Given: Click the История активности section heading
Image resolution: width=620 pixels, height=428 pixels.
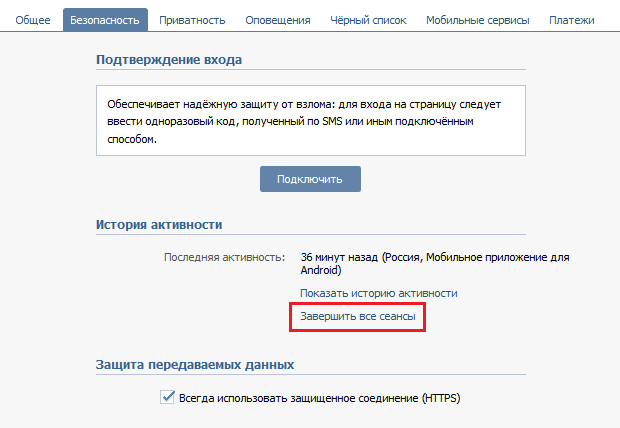Looking at the screenshot, I should pos(159,224).
